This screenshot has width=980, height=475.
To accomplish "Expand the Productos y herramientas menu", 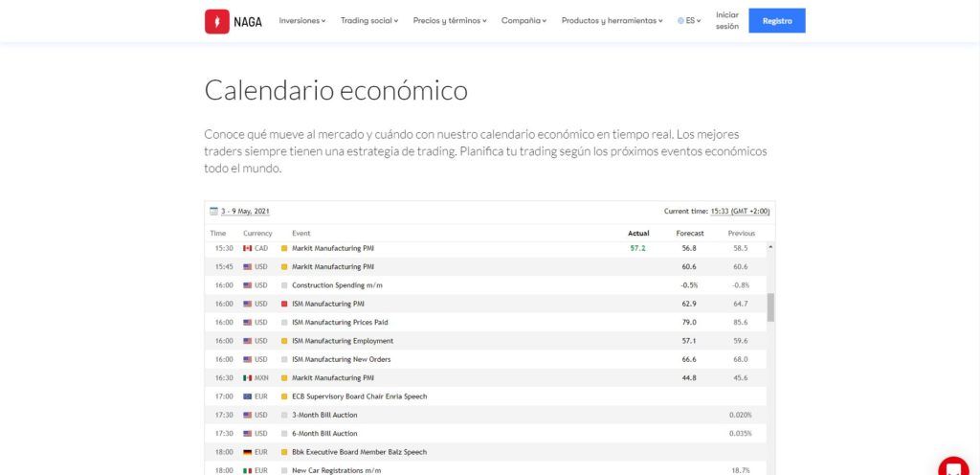I will (x=612, y=21).
